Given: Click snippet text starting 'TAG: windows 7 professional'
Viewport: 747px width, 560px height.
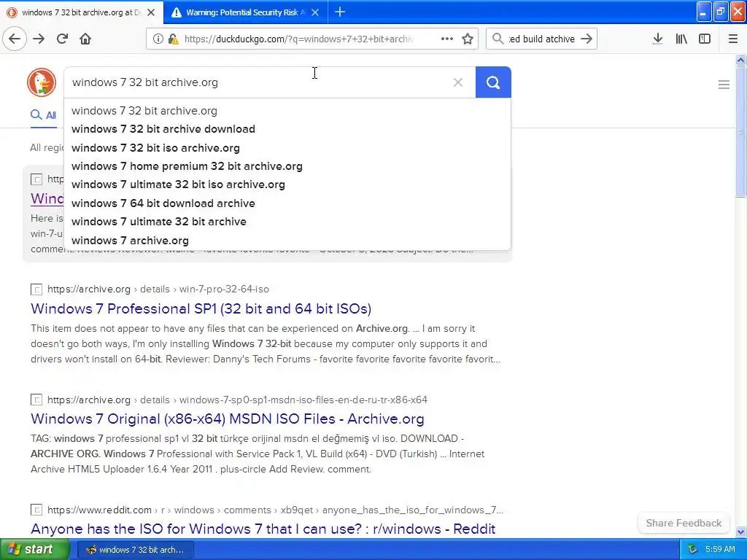Looking at the screenshot, I should (258, 454).
